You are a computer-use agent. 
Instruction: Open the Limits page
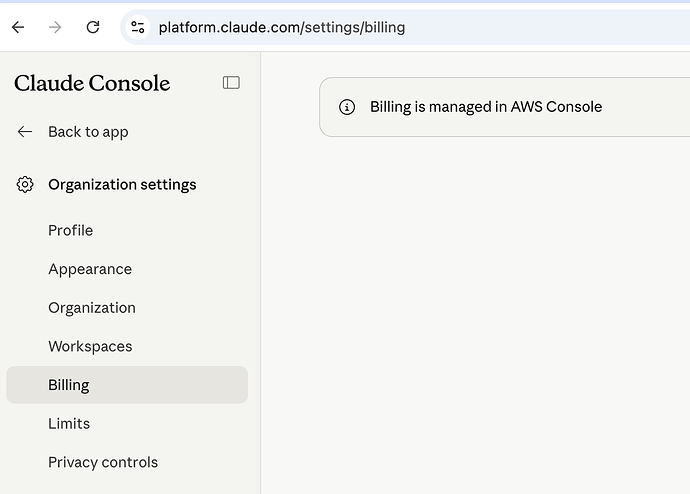pos(69,424)
